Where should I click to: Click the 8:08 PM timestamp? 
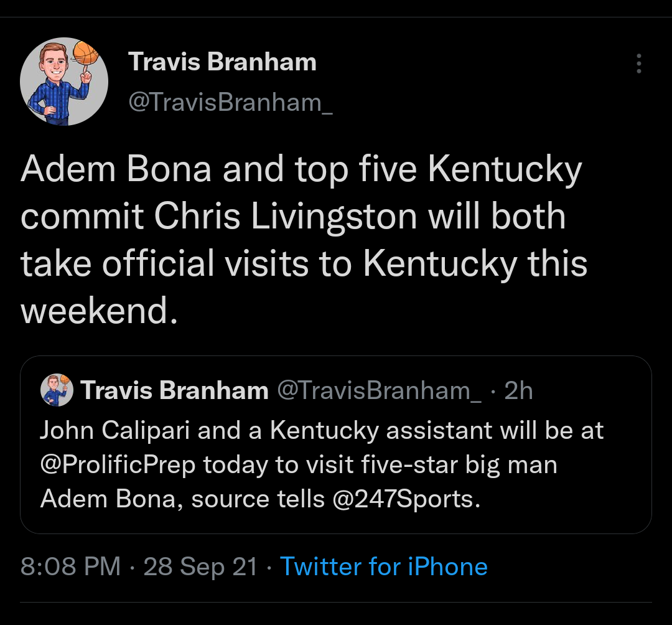(70, 566)
